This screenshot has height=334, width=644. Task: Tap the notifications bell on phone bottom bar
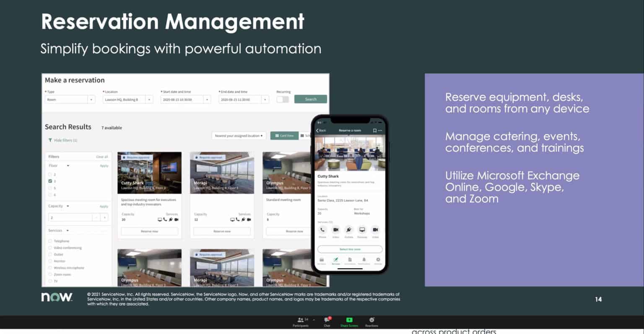point(364,260)
